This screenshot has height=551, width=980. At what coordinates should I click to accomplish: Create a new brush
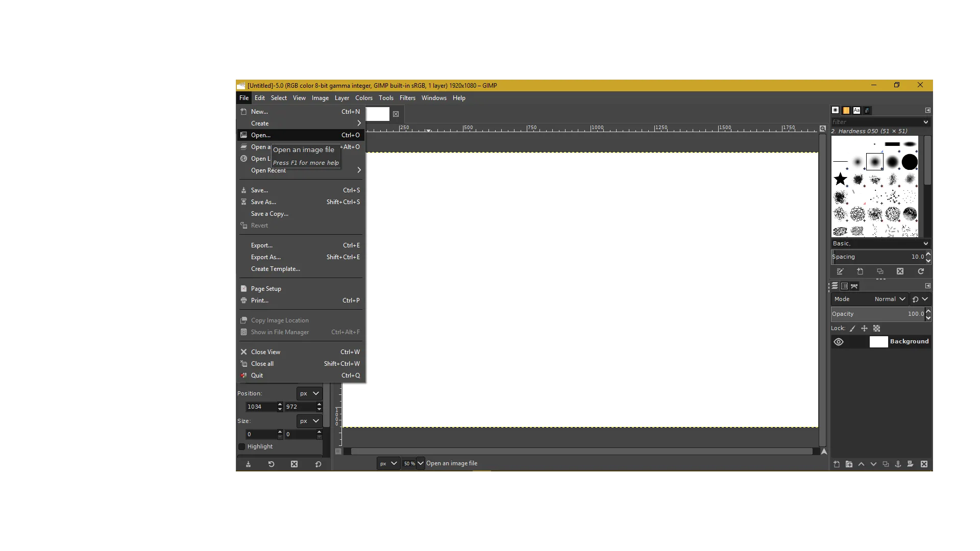click(860, 271)
